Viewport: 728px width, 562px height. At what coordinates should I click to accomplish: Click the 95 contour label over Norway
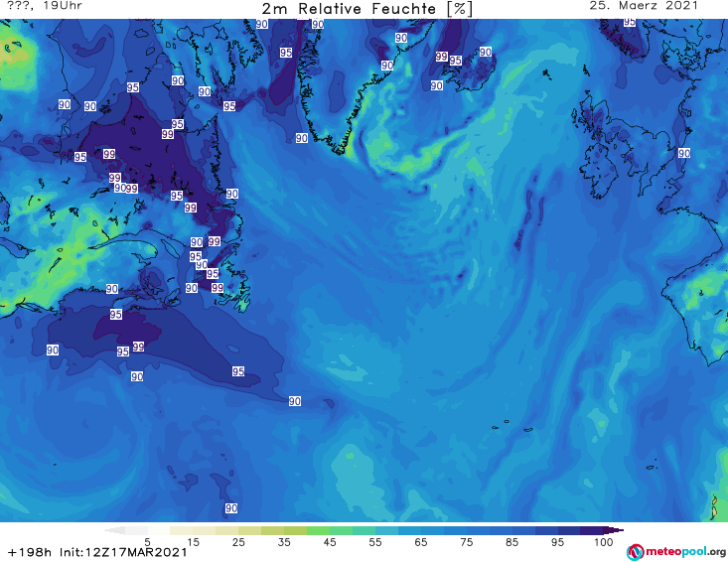[630, 22]
